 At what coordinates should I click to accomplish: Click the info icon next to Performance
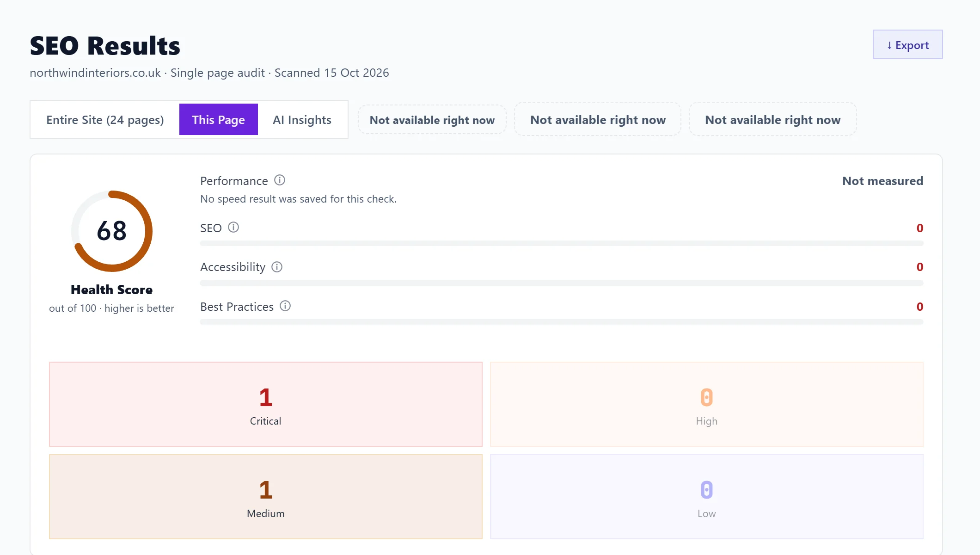[x=280, y=180]
